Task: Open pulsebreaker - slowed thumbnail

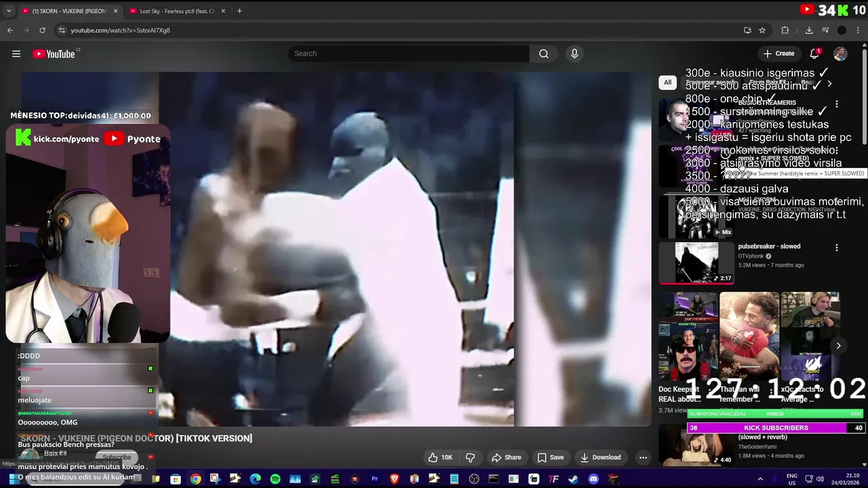Action: point(696,263)
